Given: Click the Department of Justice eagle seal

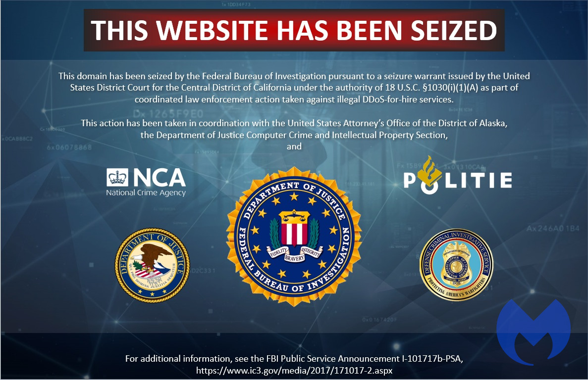Looking at the screenshot, I should pos(152,265).
